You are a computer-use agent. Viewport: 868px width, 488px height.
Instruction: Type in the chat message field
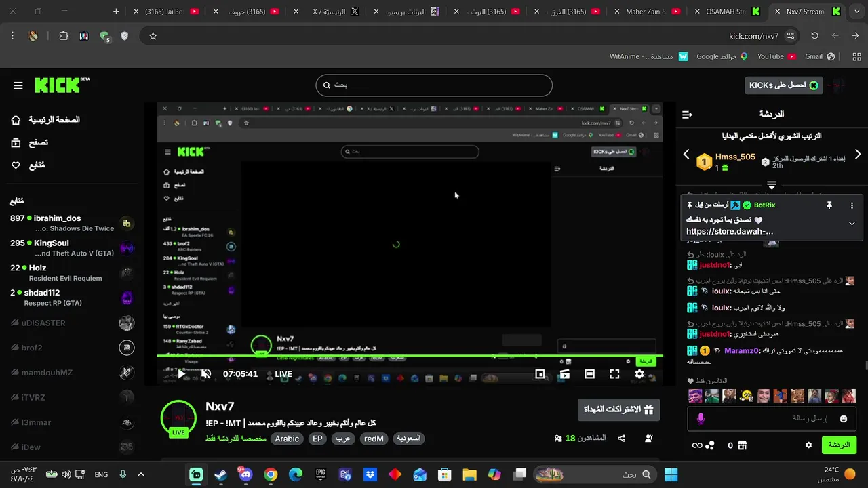click(772, 419)
